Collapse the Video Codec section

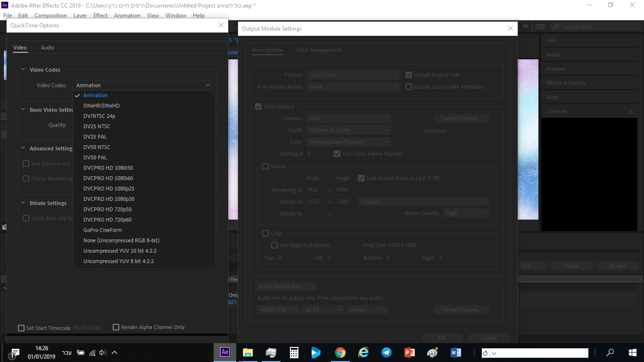(23, 69)
